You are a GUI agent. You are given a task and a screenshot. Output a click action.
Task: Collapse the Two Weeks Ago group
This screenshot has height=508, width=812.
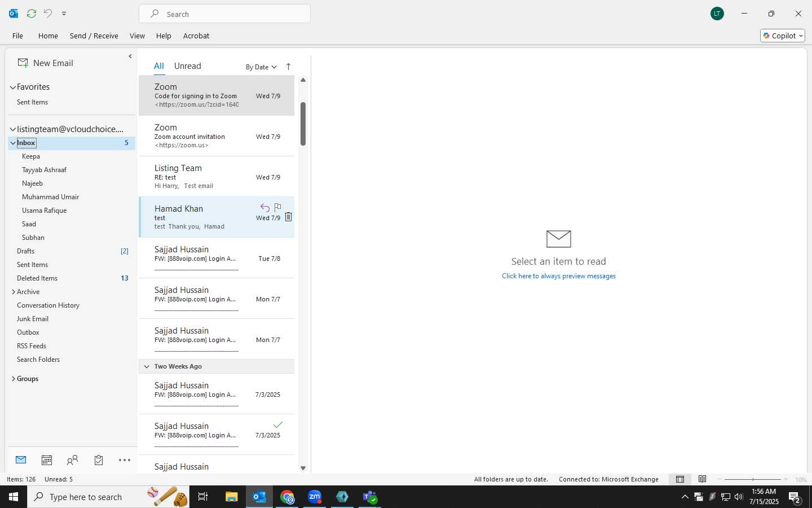coord(147,366)
